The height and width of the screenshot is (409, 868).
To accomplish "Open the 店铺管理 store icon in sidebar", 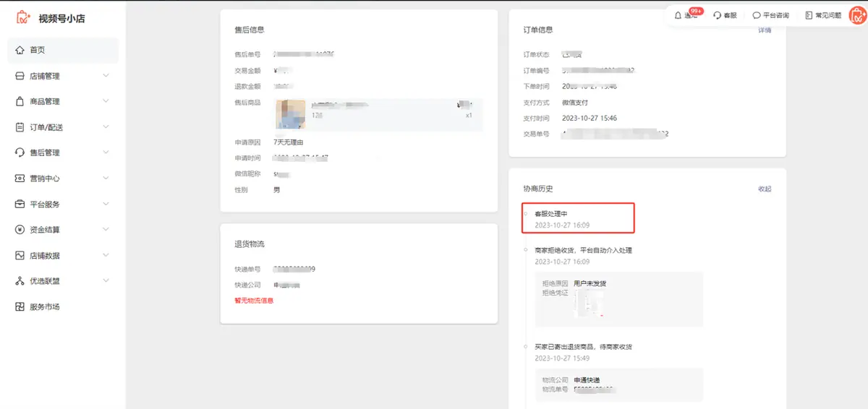I will 20,76.
